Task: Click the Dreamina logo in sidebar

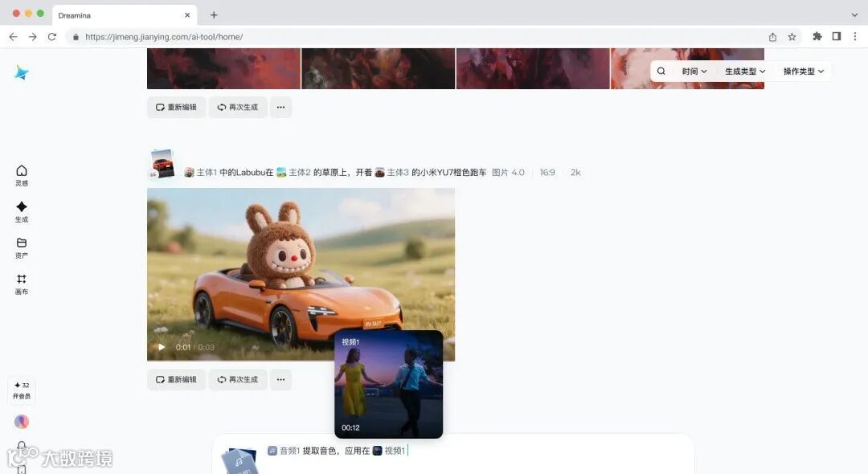Action: (x=22, y=72)
